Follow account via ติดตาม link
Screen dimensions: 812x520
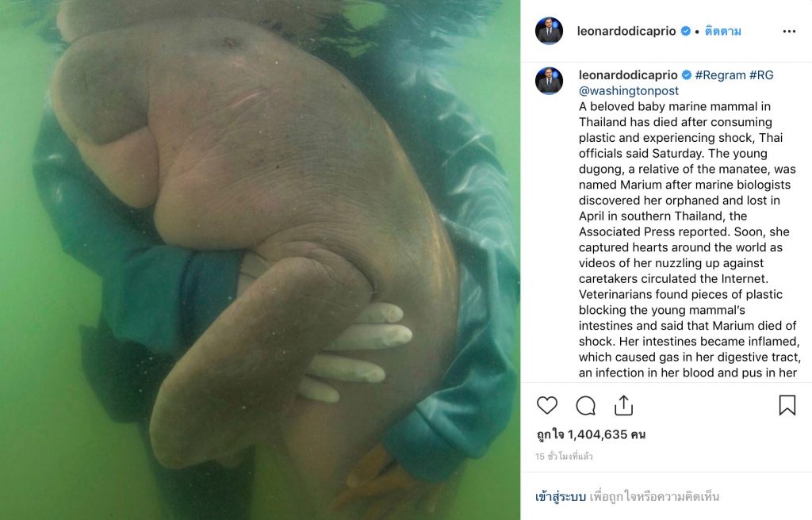coord(723,31)
